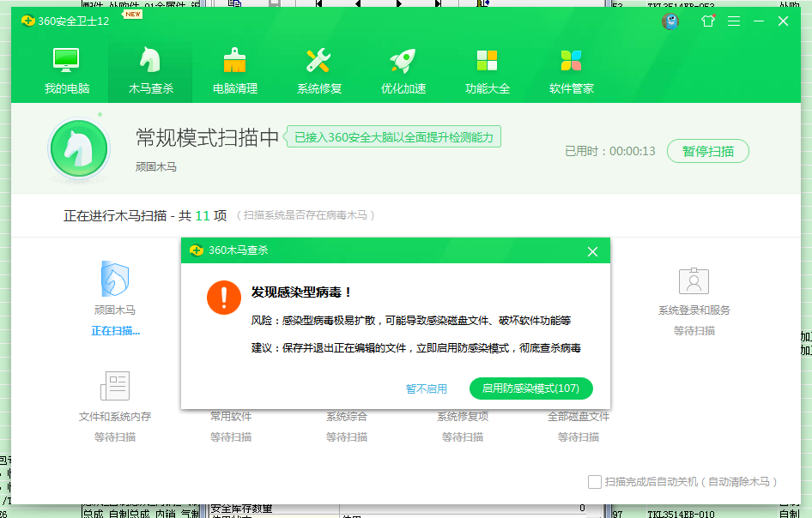Screen dimensions: 812x518
Task: Enable 扫描完成后自动关机 checkbox
Action: pos(595,482)
